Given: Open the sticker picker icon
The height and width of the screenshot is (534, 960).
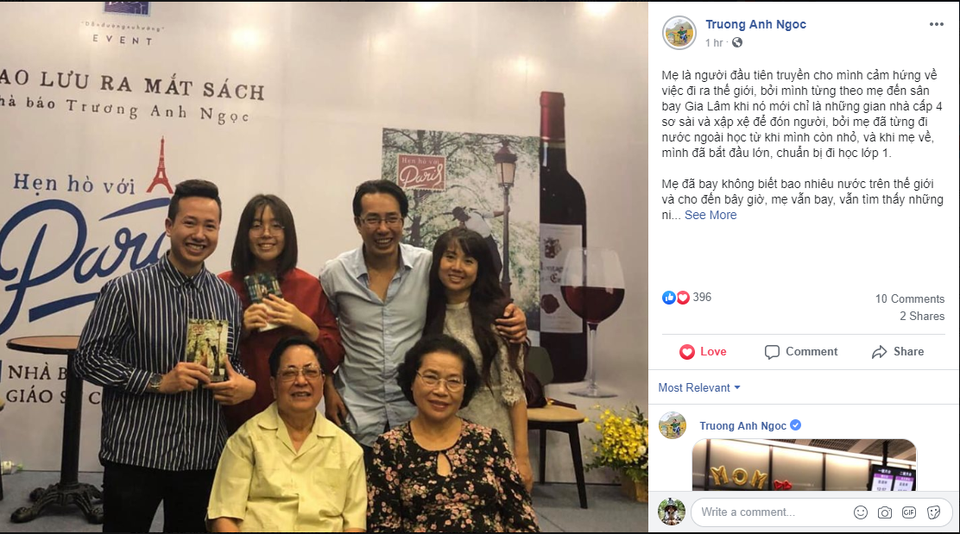Looking at the screenshot, I should point(934,513).
